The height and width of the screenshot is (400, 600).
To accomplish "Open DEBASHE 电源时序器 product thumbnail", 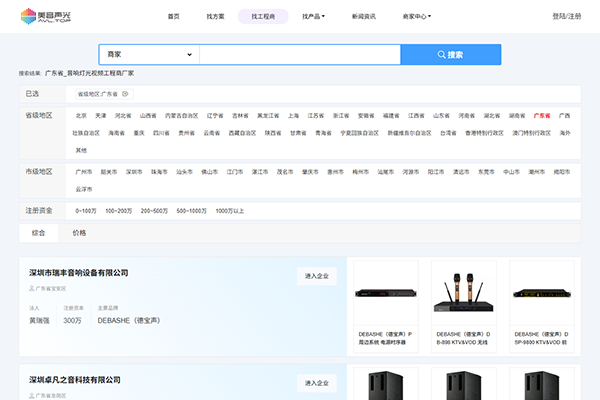I will [386, 293].
